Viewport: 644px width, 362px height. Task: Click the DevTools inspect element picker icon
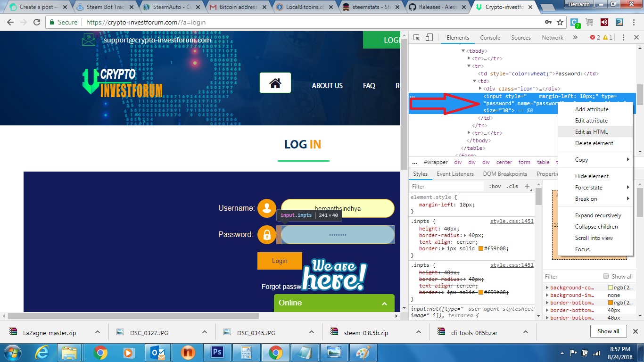(417, 38)
